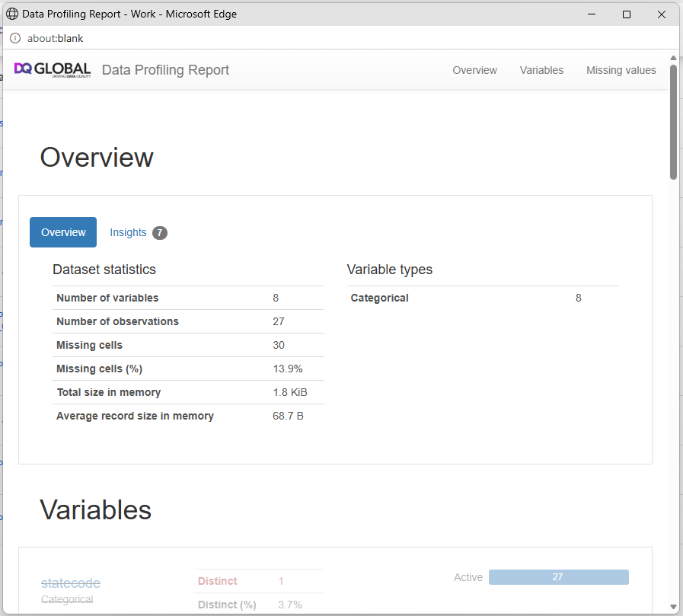Viewport: 683px width, 616px height.
Task: Click the 'Distinct (%)' label
Action: pos(227,605)
